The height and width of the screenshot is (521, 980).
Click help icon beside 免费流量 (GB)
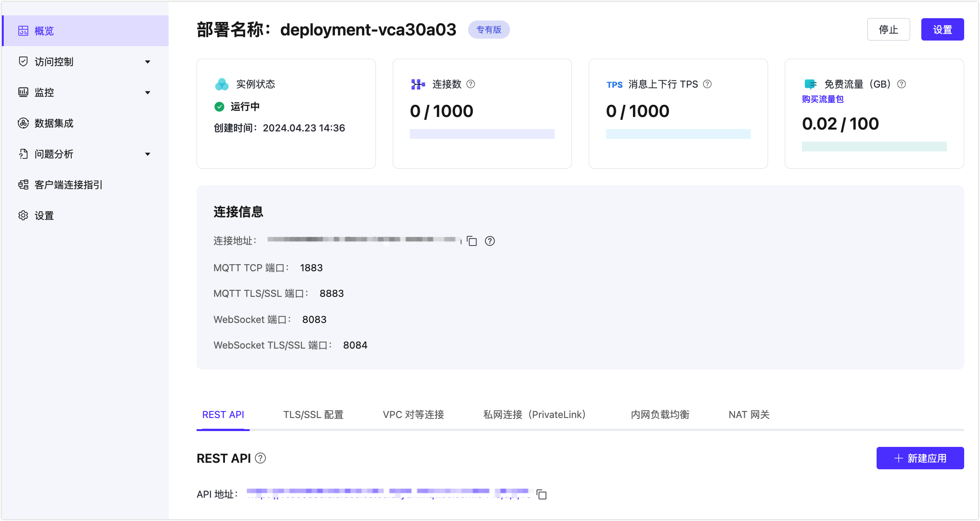coord(901,84)
